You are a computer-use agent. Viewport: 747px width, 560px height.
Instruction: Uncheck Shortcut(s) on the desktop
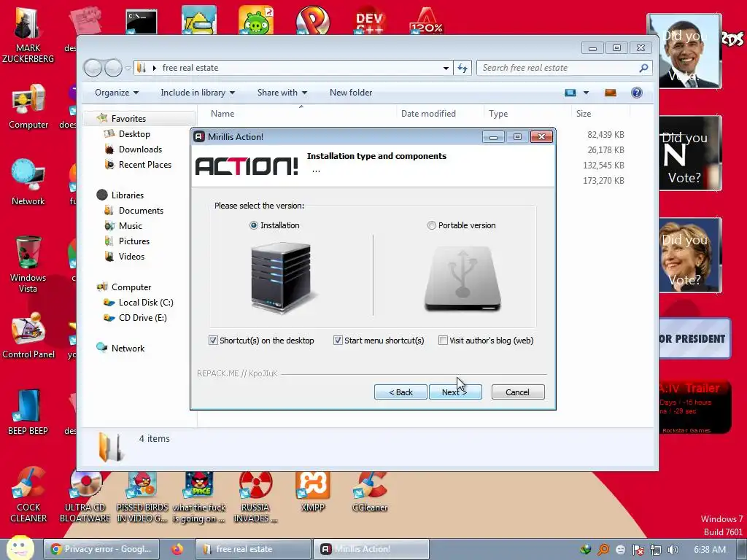(213, 340)
